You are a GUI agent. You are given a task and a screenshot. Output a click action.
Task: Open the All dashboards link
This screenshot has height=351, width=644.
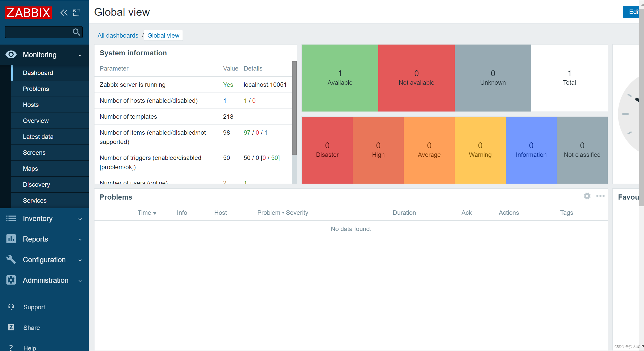[x=118, y=36]
